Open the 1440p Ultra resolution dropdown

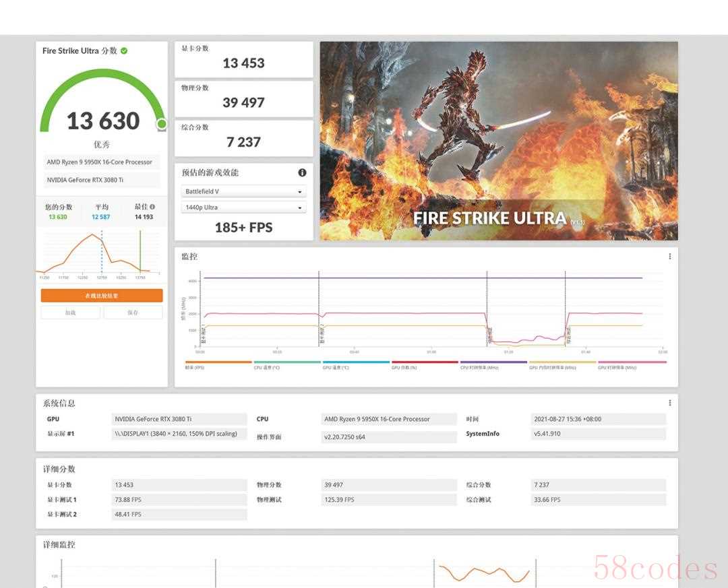click(243, 207)
